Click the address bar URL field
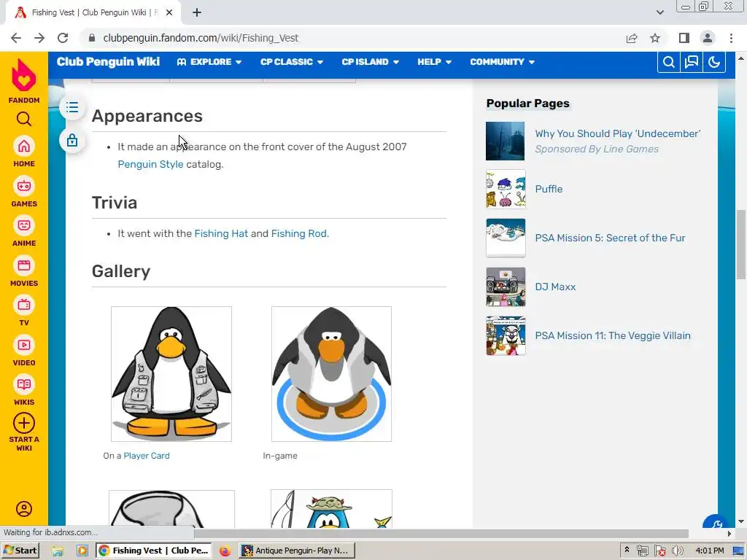The width and height of the screenshot is (747, 560). click(352, 38)
